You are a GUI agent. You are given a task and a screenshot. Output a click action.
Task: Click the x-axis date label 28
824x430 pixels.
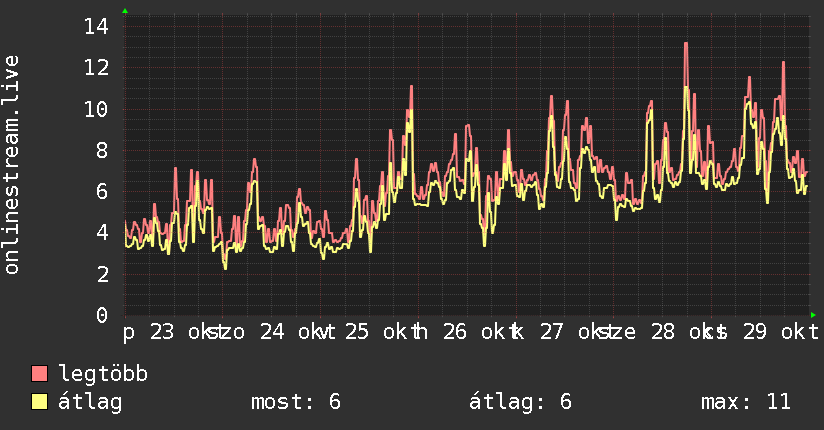(x=663, y=332)
